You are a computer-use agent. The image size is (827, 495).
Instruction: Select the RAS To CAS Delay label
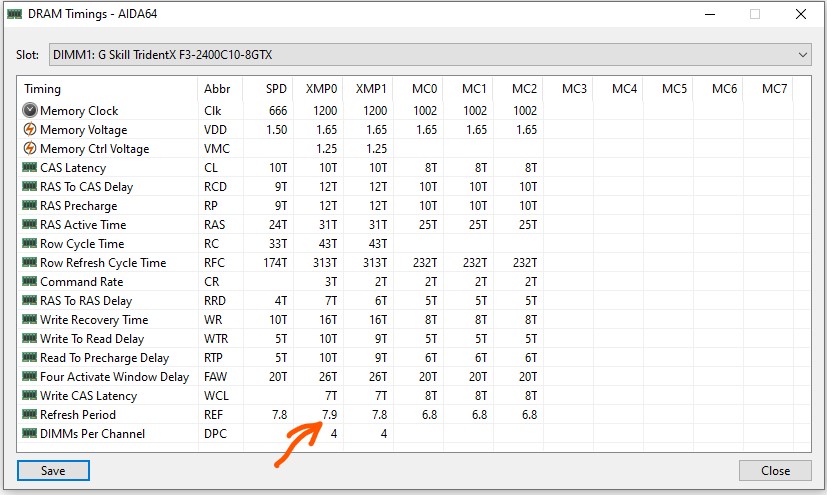[x=86, y=187]
